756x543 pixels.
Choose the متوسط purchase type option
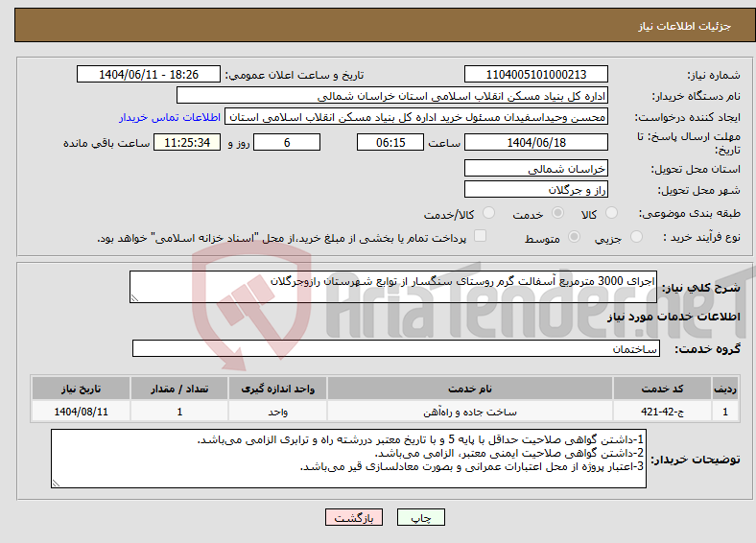pyautogui.click(x=574, y=236)
